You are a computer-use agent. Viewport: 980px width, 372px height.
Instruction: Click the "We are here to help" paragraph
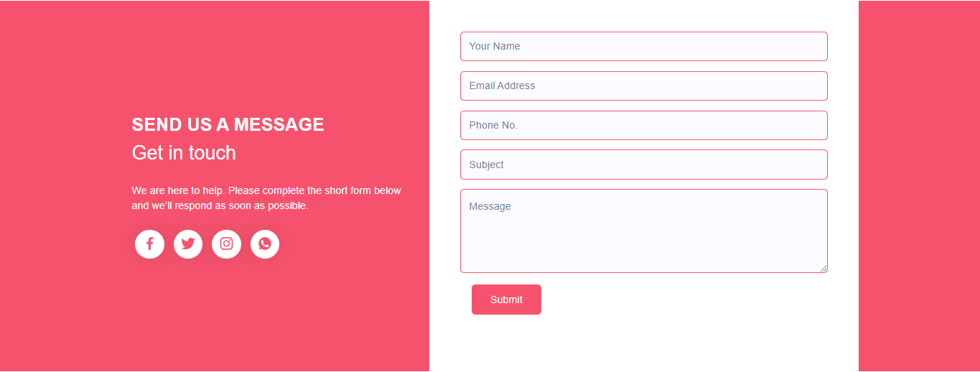(x=266, y=190)
